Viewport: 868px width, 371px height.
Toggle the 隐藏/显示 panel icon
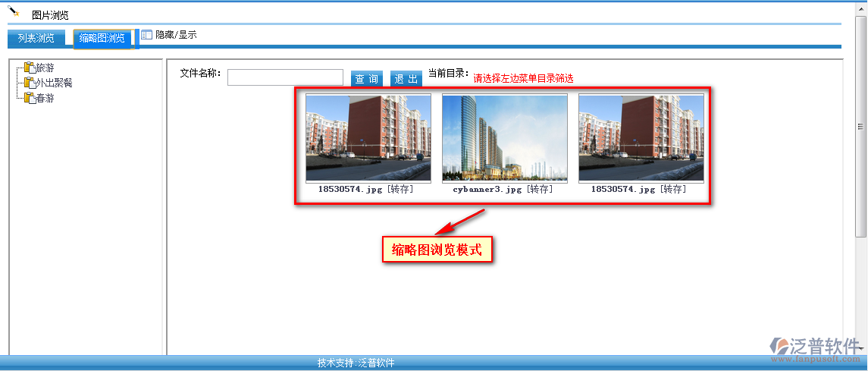[146, 34]
